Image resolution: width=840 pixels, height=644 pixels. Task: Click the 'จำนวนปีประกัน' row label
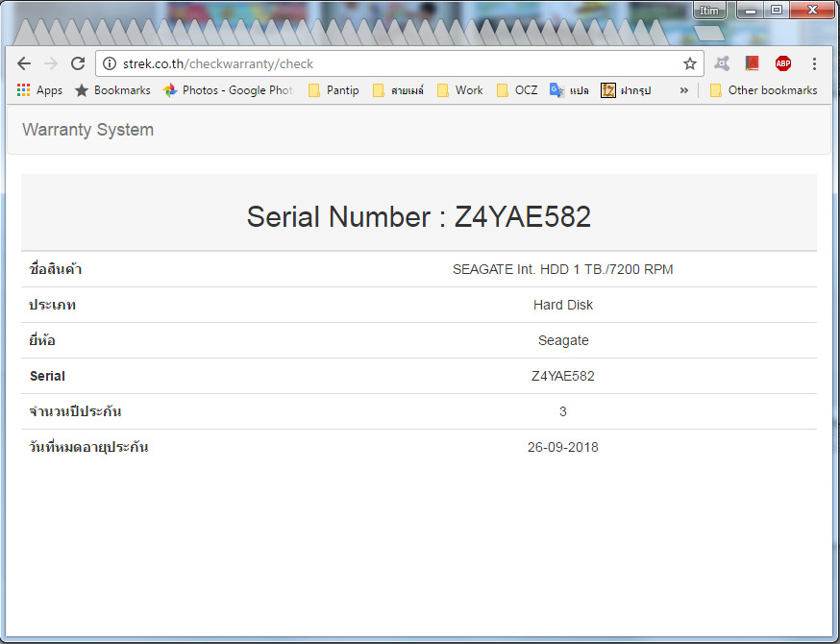pyautogui.click(x=75, y=411)
